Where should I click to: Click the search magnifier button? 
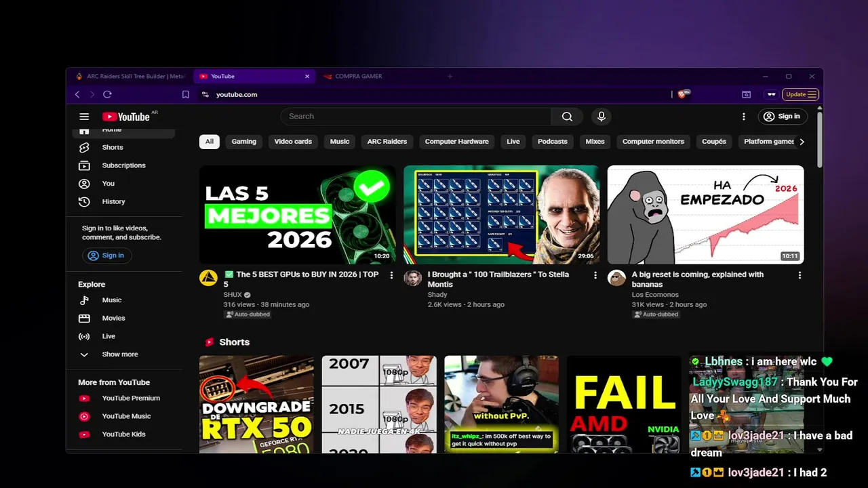point(567,117)
